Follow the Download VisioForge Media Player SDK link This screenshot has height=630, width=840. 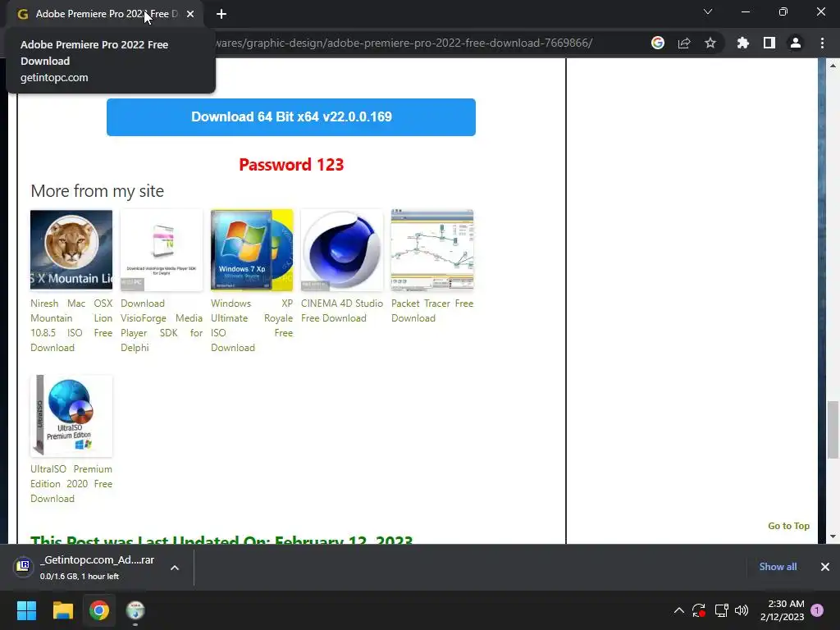[x=162, y=325]
